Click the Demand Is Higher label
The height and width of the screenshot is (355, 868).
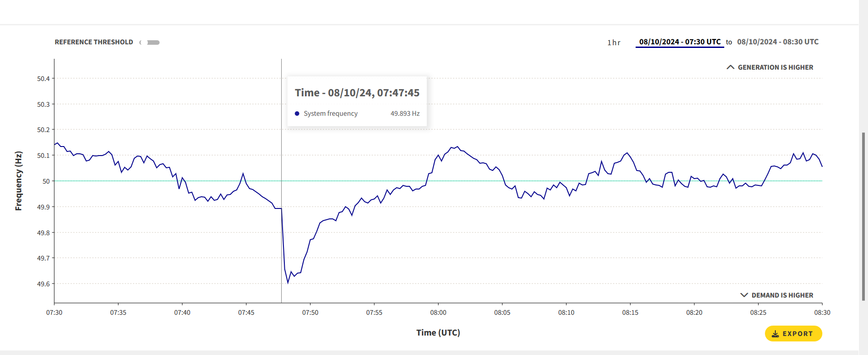pyautogui.click(x=782, y=295)
